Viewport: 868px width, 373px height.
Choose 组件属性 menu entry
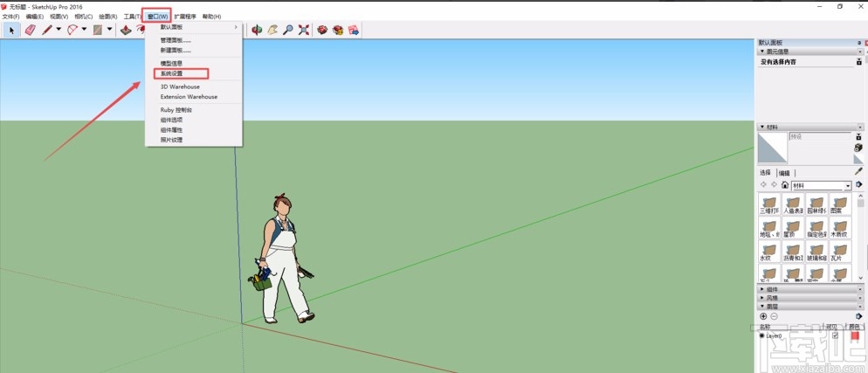click(194, 130)
